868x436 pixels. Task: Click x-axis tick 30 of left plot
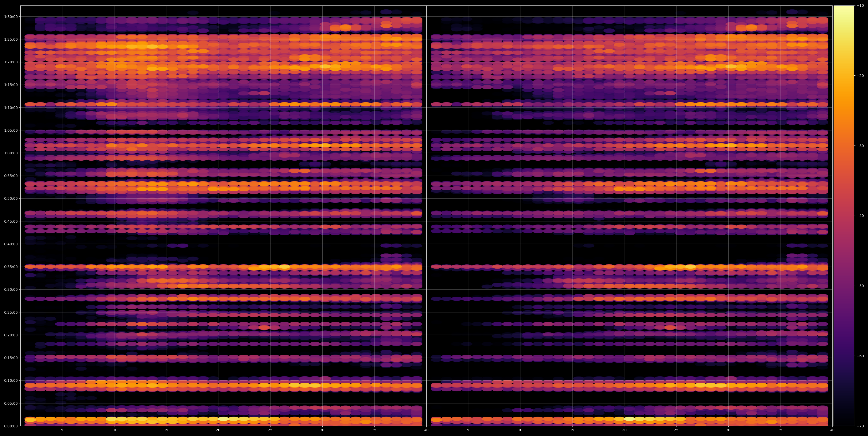pyautogui.click(x=322, y=430)
